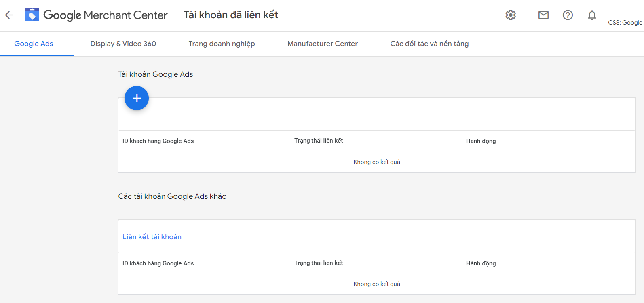Open the Manufacturer Center tab
This screenshot has height=303, width=644.
[323, 44]
